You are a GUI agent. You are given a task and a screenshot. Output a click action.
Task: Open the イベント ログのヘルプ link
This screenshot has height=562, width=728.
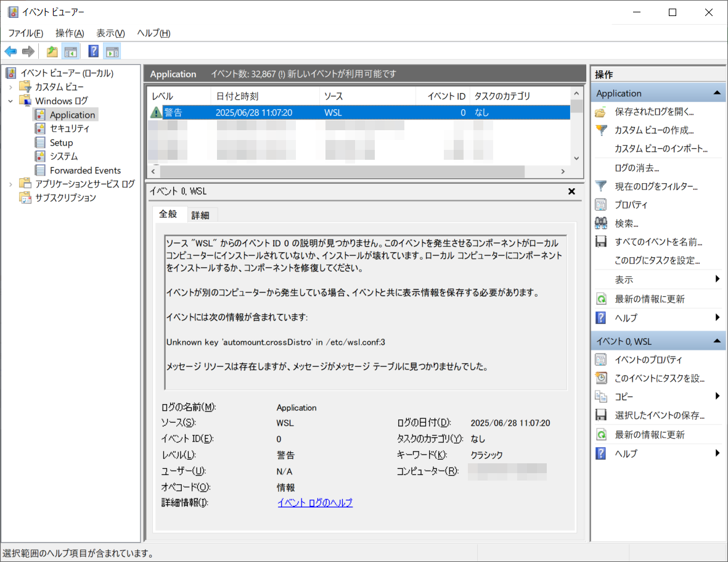coord(315,503)
